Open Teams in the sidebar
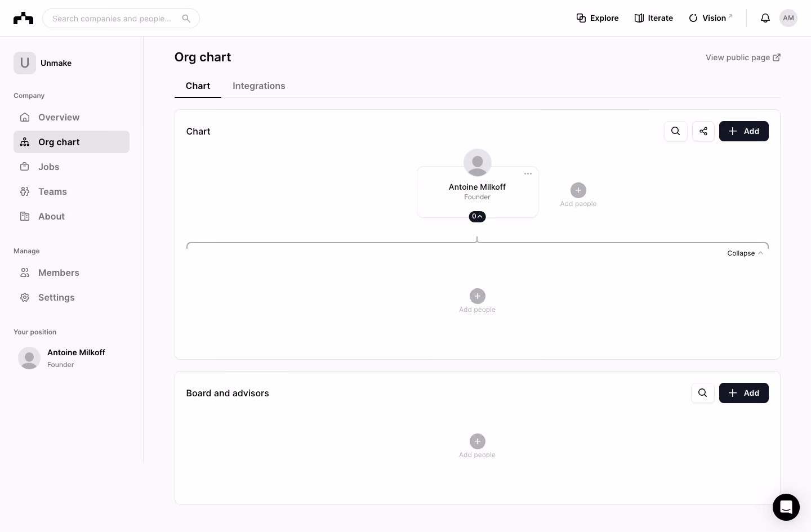The width and height of the screenshot is (811, 532). pyautogui.click(x=72, y=191)
